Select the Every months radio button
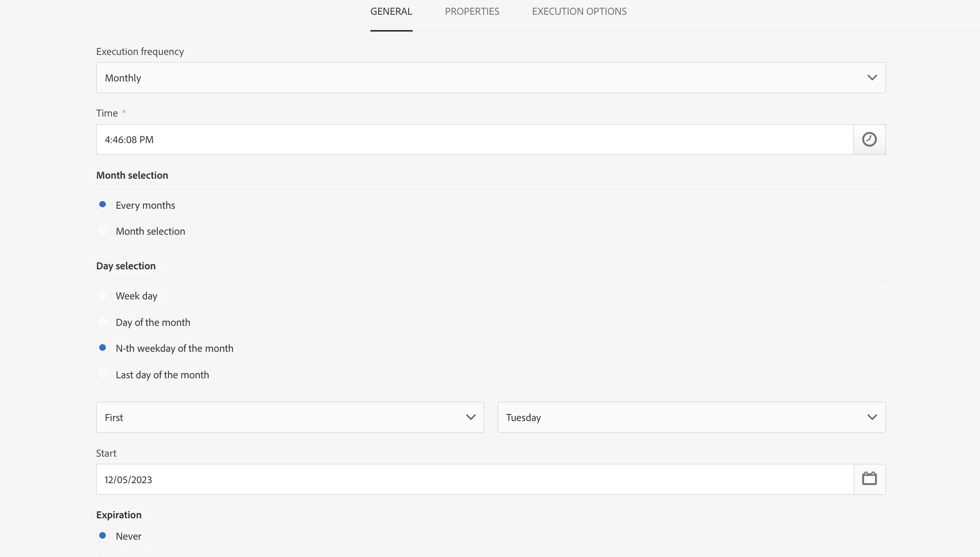Image resolution: width=980 pixels, height=557 pixels. pyautogui.click(x=103, y=205)
